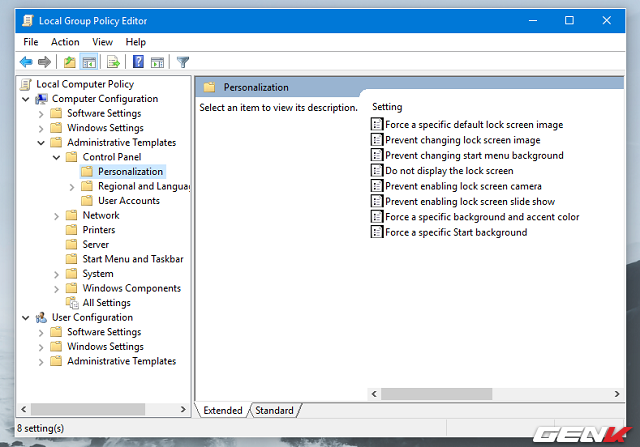This screenshot has height=447, width=640.
Task: Select Start Menu and Taskbar folder
Action: (x=132, y=259)
